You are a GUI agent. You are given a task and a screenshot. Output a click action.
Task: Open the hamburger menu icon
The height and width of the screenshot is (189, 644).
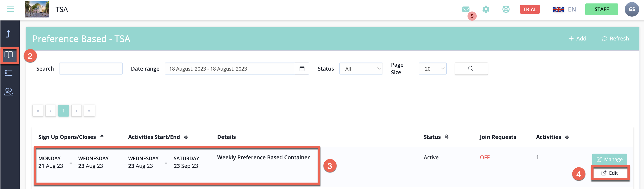[10, 9]
